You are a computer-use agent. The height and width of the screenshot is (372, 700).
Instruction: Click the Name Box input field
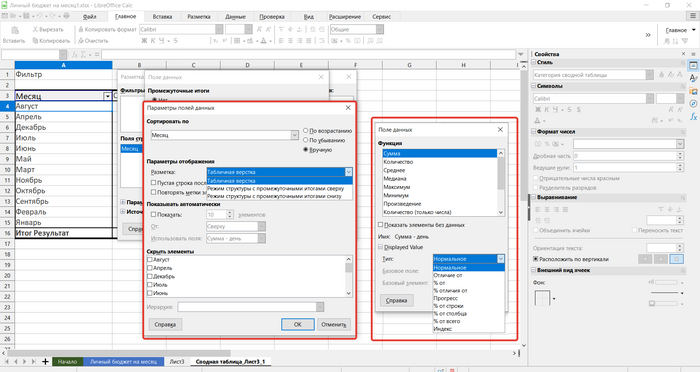pyautogui.click(x=30, y=54)
